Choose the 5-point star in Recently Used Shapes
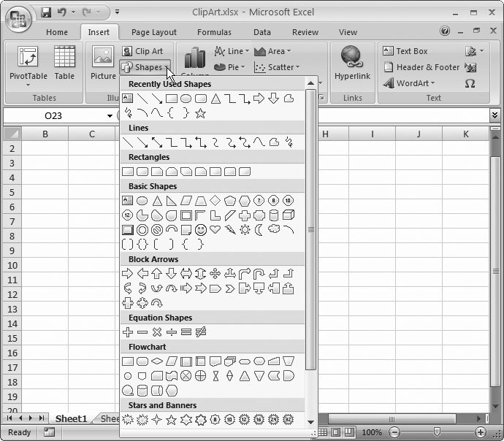Viewport: 504px width, 441px height. point(200,113)
